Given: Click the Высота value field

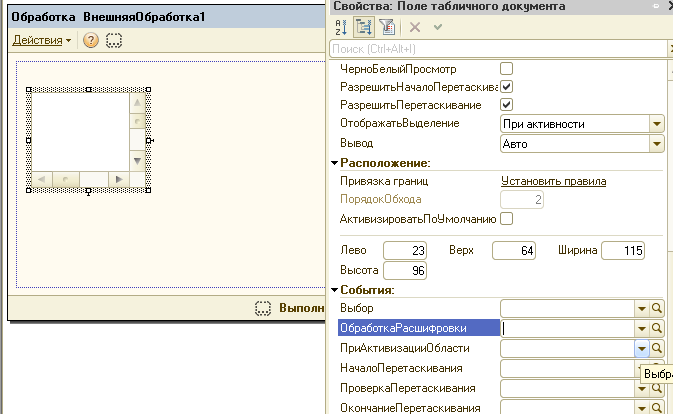Looking at the screenshot, I should click(x=405, y=271).
